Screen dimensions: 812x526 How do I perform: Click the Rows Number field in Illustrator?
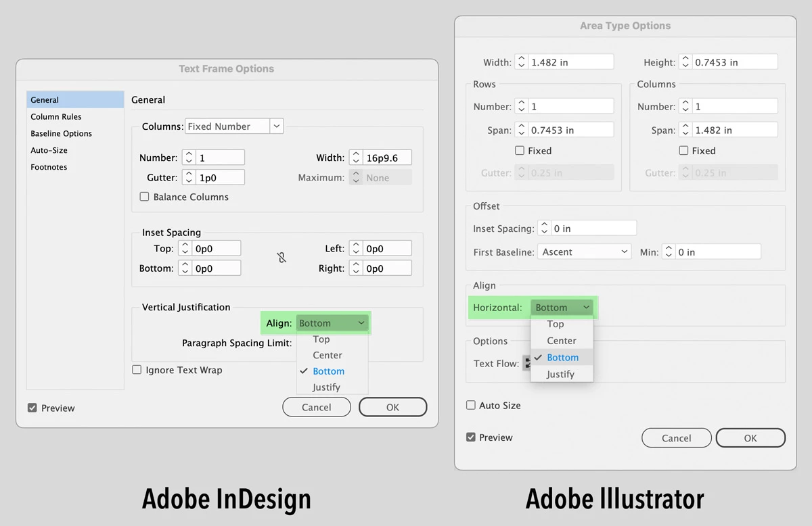tap(570, 106)
